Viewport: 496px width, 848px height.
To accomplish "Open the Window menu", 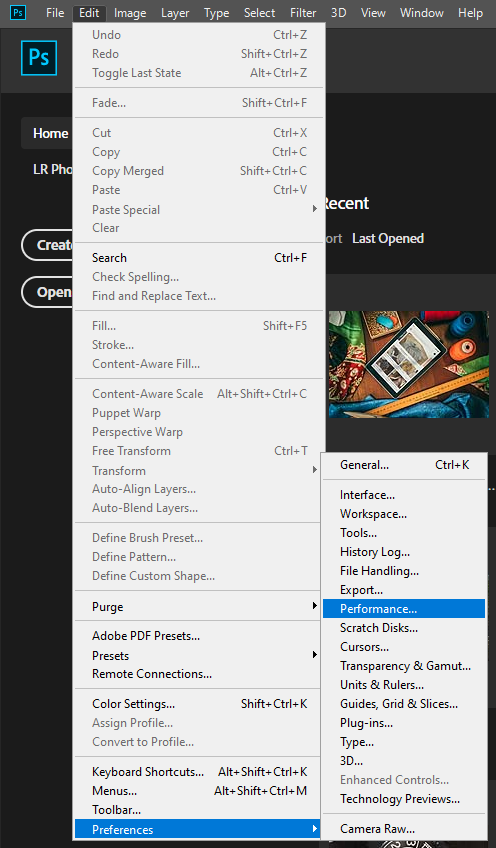I will tap(422, 12).
